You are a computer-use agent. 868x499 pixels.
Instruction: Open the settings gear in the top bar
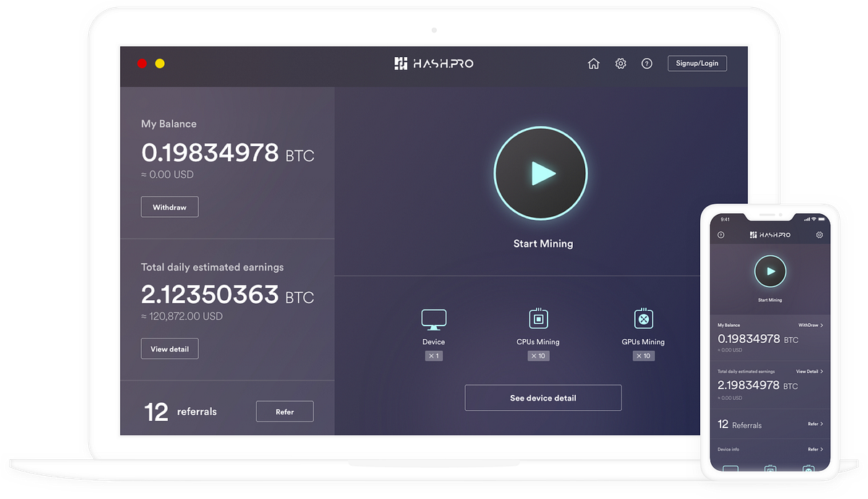[621, 63]
